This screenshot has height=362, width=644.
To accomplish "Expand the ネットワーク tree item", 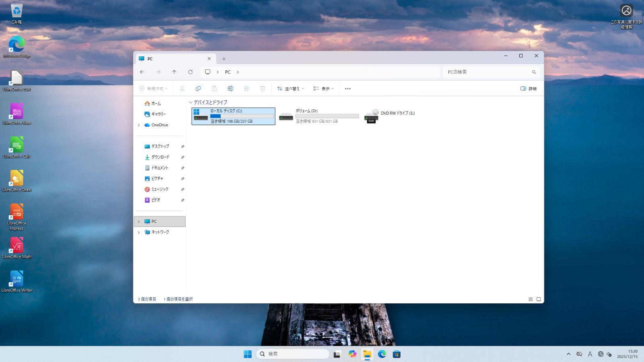I will (x=138, y=232).
